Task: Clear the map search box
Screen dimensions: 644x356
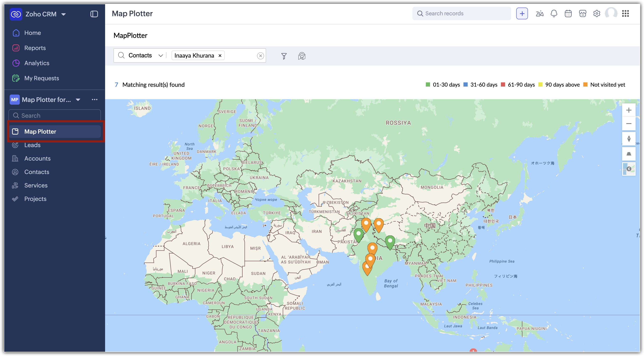Action: (260, 56)
